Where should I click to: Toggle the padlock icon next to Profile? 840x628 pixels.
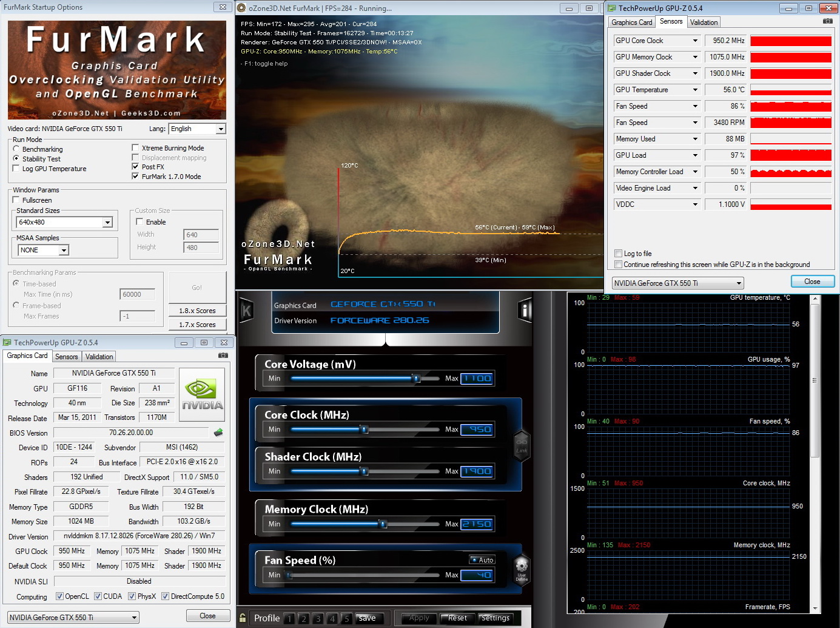243,618
